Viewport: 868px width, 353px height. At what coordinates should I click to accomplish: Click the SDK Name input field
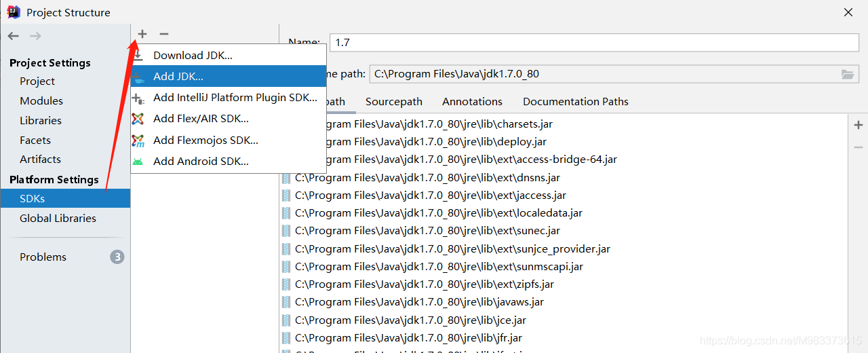pos(595,42)
